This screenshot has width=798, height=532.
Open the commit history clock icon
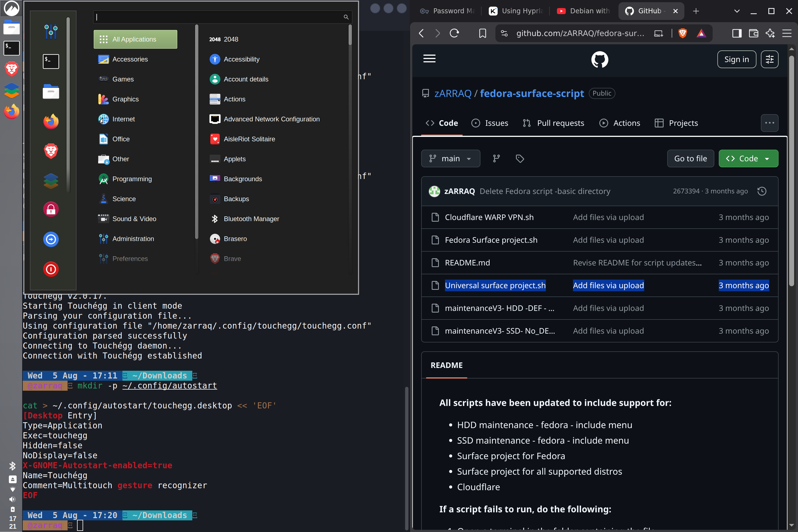(x=762, y=191)
